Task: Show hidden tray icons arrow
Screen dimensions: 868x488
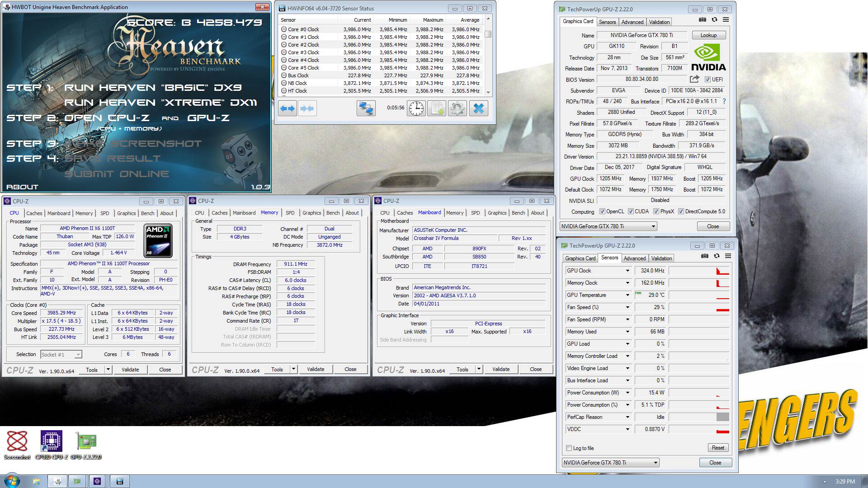Action: pos(825,482)
